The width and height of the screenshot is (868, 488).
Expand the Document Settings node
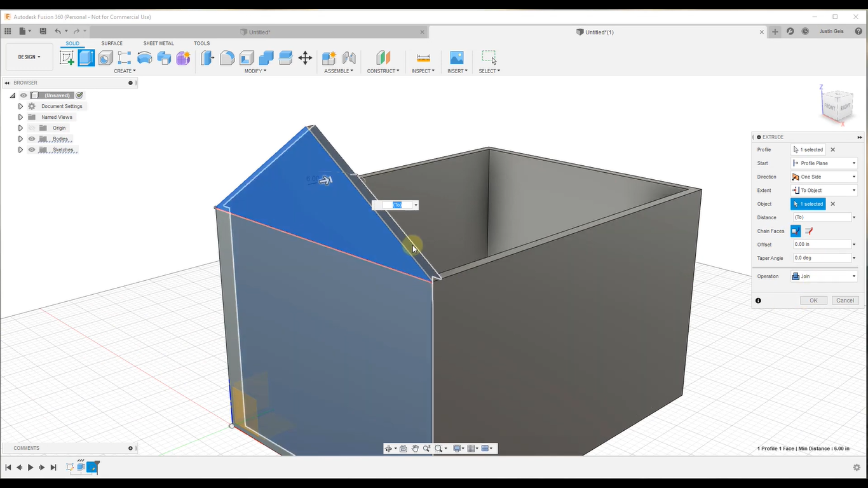point(20,106)
